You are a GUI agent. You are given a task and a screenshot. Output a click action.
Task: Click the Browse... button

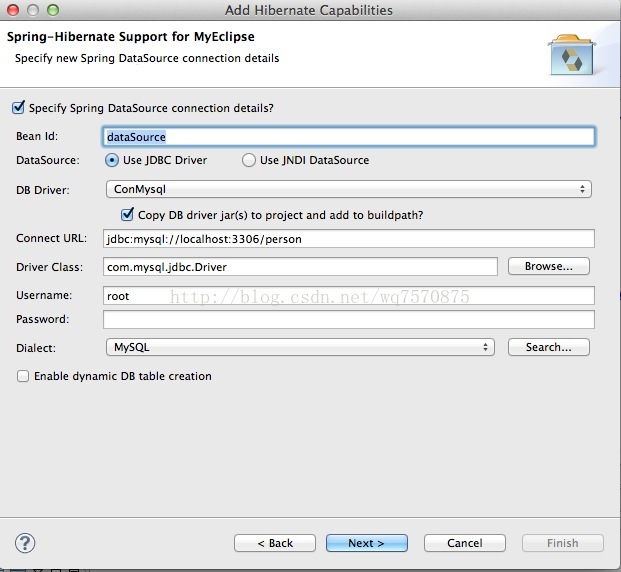click(549, 266)
